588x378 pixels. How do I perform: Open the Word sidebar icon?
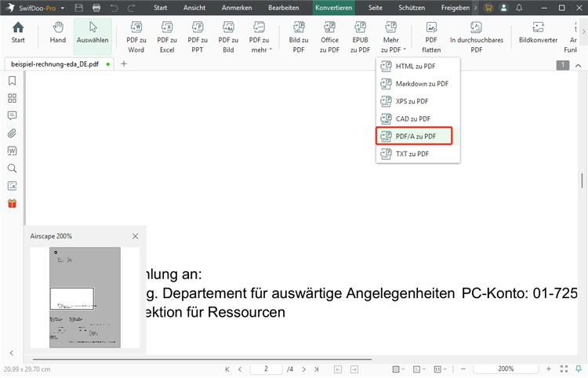point(12,151)
